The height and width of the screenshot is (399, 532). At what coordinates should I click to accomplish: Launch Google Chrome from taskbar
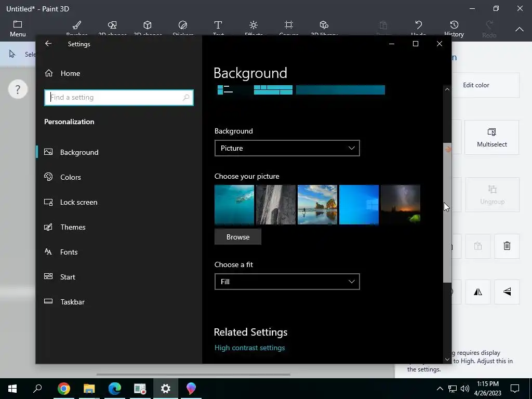(x=64, y=389)
